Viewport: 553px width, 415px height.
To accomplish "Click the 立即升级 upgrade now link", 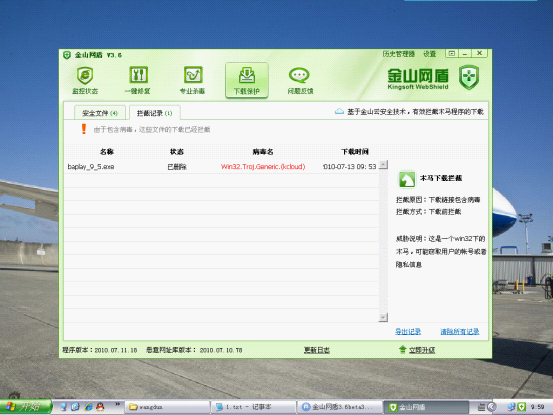I will click(422, 350).
